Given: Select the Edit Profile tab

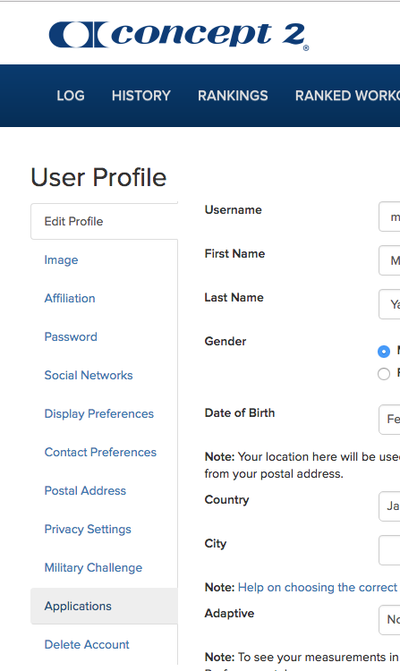Looking at the screenshot, I should point(104,221).
